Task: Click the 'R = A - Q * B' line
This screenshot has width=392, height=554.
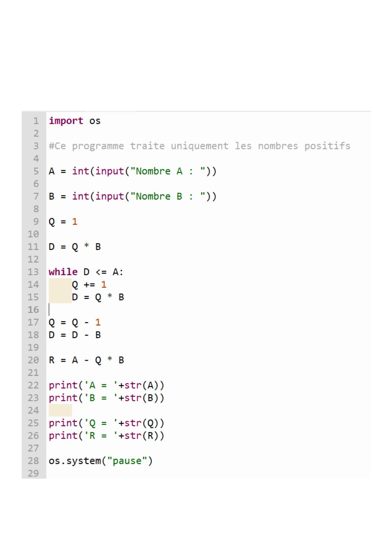Action: point(86,360)
